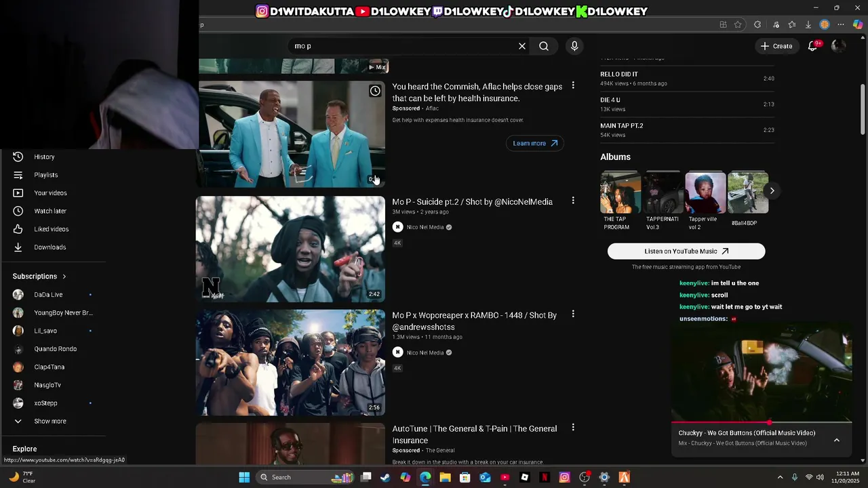Screen dimensions: 868x488
Task: Open NasgloTv subscription
Action: click(47, 385)
